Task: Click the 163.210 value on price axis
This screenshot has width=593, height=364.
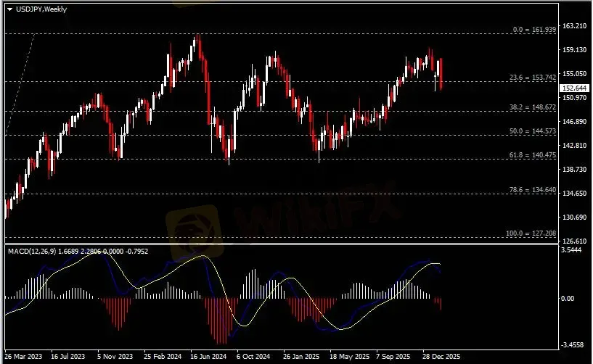Action: [574, 26]
